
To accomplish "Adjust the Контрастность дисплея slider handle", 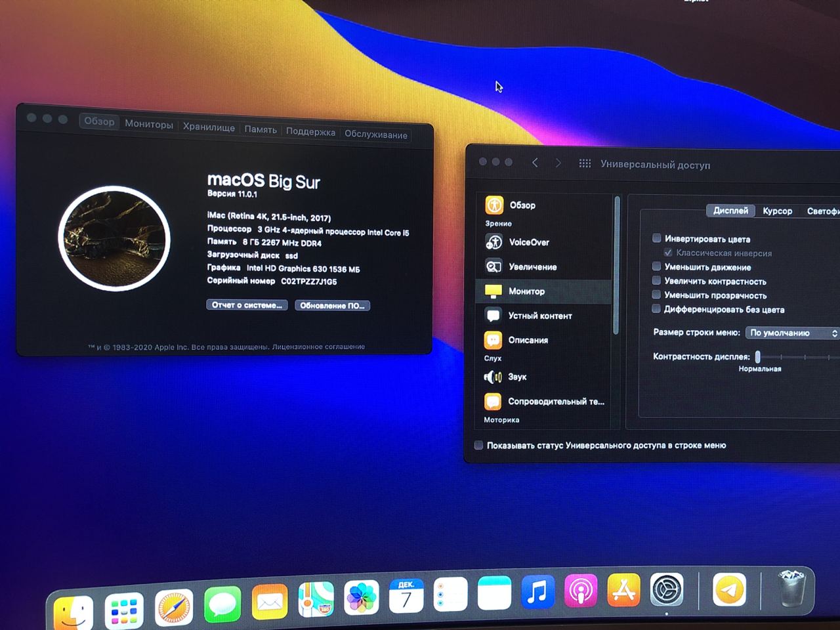I will (x=757, y=356).
